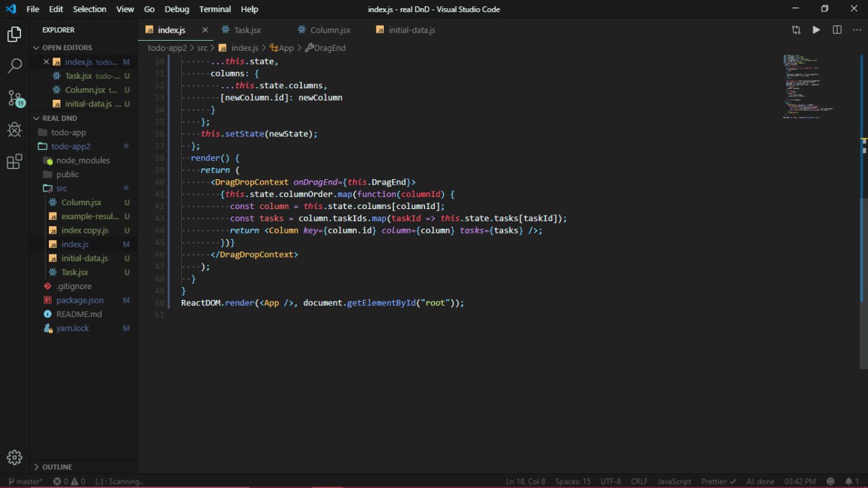Click the Split Editor icon

tap(837, 30)
